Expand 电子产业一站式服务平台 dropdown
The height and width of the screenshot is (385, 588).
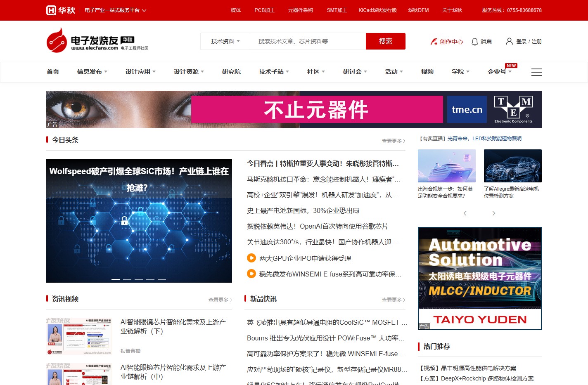coord(116,10)
